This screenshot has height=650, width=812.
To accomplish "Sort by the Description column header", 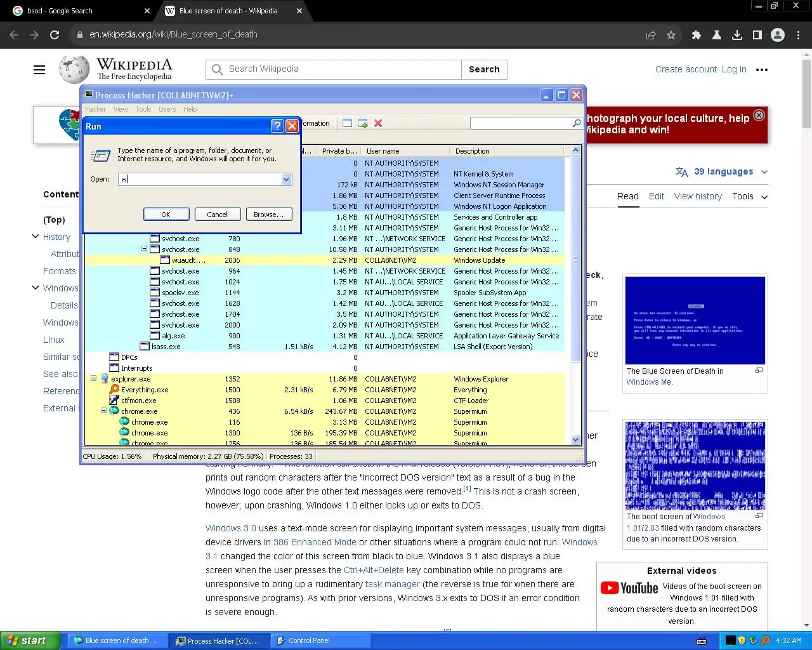I will 506,151.
